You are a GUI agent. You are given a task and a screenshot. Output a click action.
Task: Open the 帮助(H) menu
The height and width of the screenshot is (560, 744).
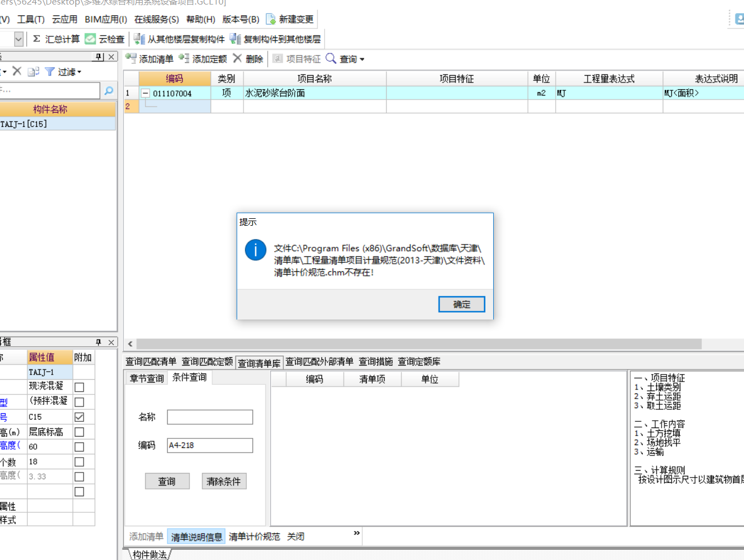tap(201, 19)
